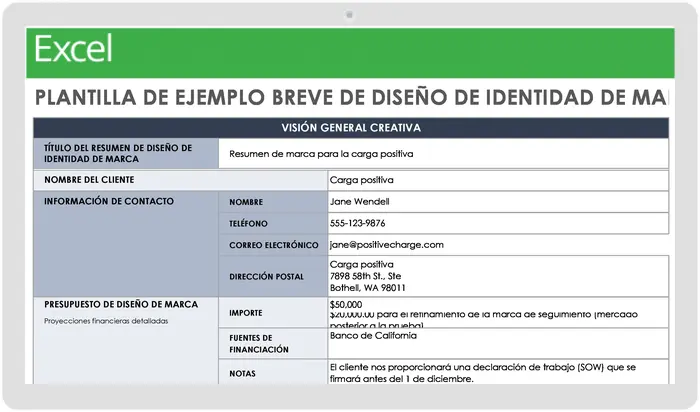Click the PRESUPUESTO DE DISEÑO DE MARCA cell
The height and width of the screenshot is (412, 700).
[126, 341]
